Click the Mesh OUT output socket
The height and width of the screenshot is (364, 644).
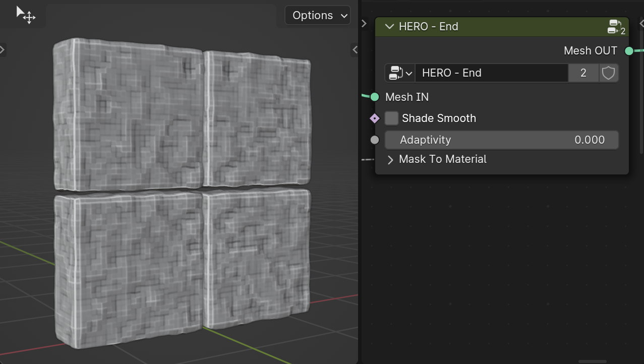(x=629, y=51)
